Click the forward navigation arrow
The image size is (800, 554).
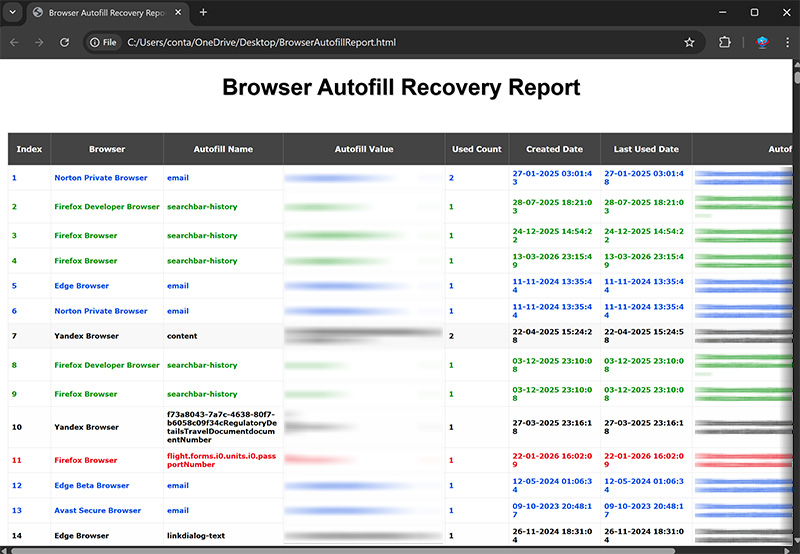(39, 43)
